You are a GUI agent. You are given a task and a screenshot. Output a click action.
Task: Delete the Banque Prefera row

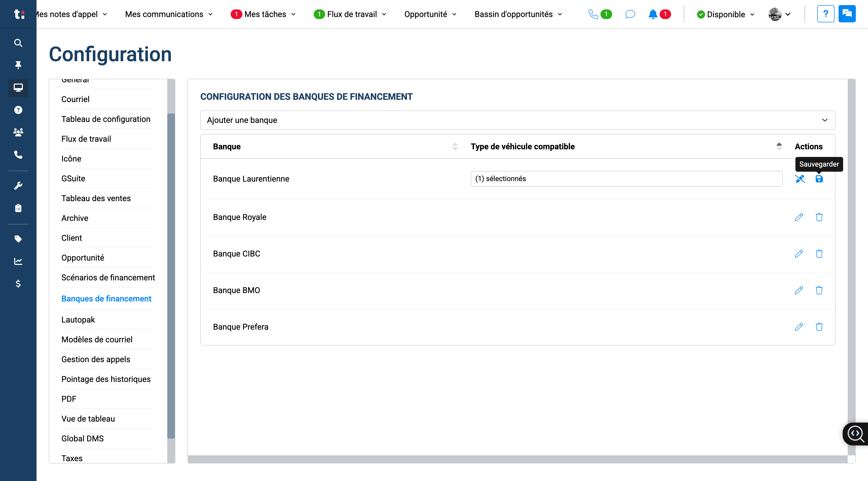(x=819, y=327)
